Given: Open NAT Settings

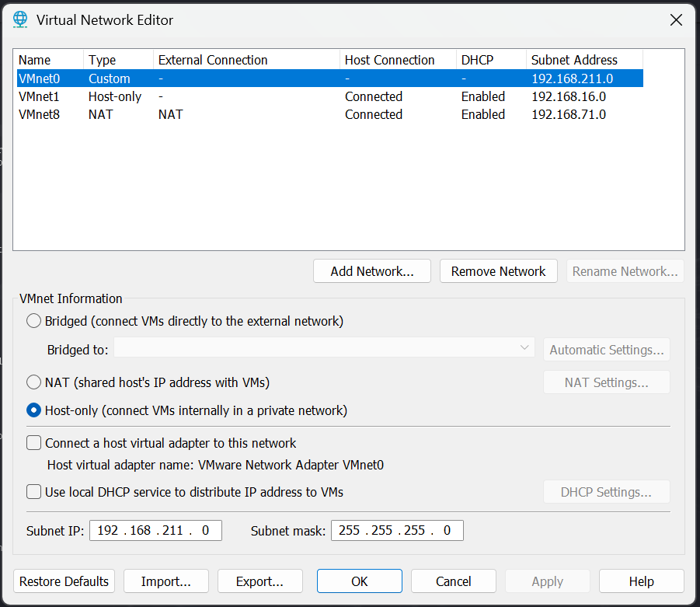Looking at the screenshot, I should click(606, 382).
